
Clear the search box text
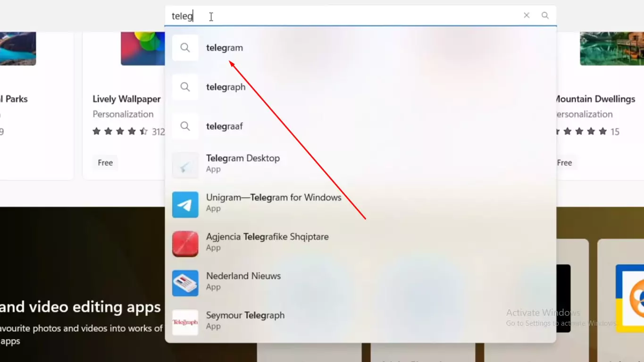(x=527, y=16)
